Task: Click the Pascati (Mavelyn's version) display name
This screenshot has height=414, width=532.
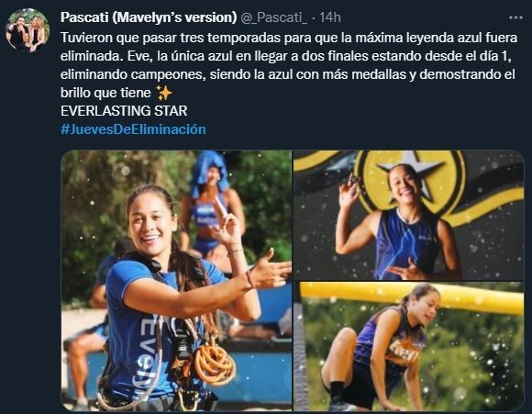Action: click(149, 17)
